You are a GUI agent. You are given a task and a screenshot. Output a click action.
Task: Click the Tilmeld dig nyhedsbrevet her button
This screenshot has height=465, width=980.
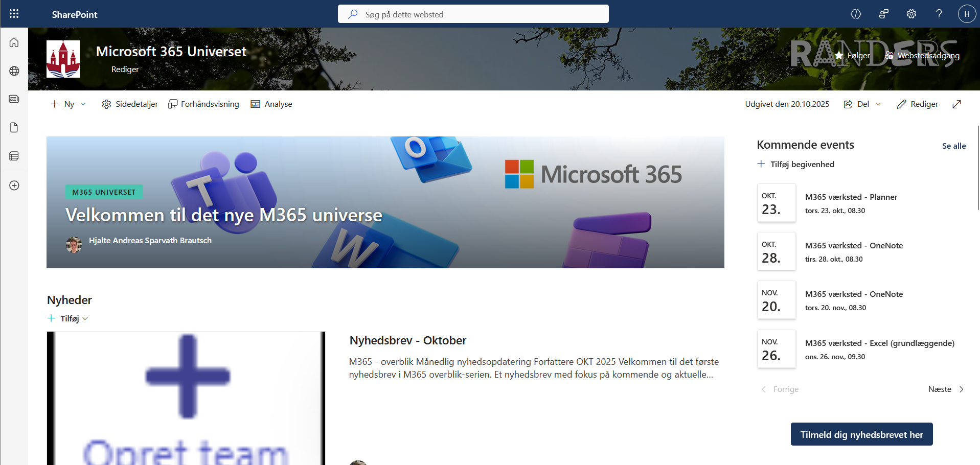(861, 434)
